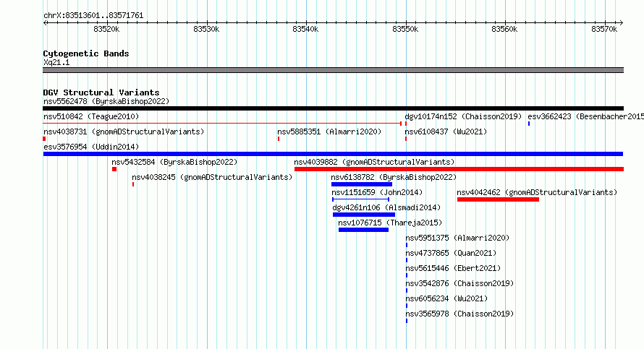Click nsv3542876 (Chaisson2019) label
Screen dimensions: 644x349
click(x=459, y=283)
